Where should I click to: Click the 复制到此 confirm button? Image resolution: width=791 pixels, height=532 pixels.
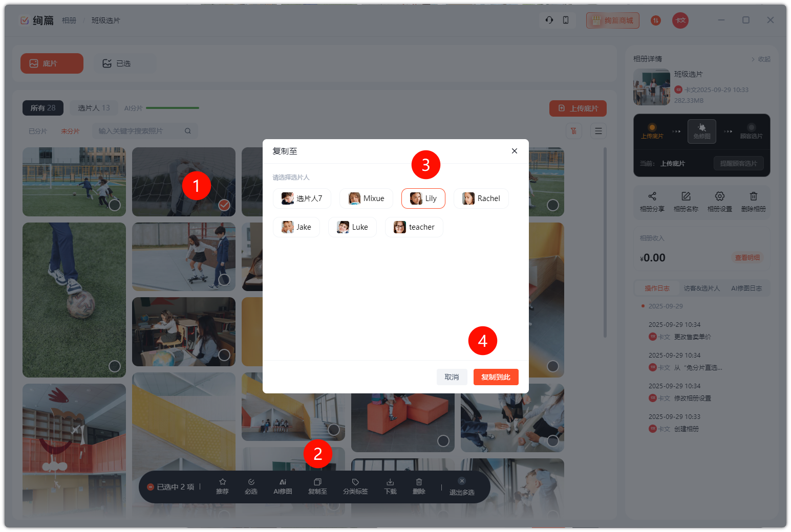click(496, 377)
